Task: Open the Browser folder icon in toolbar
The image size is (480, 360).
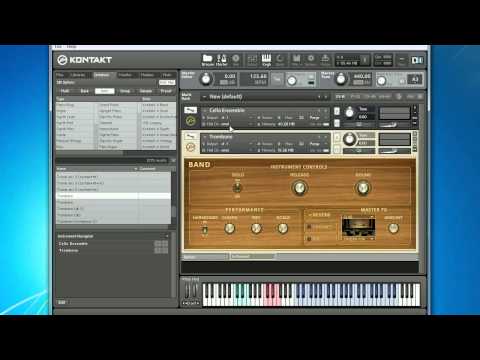Action: pyautogui.click(x=207, y=60)
